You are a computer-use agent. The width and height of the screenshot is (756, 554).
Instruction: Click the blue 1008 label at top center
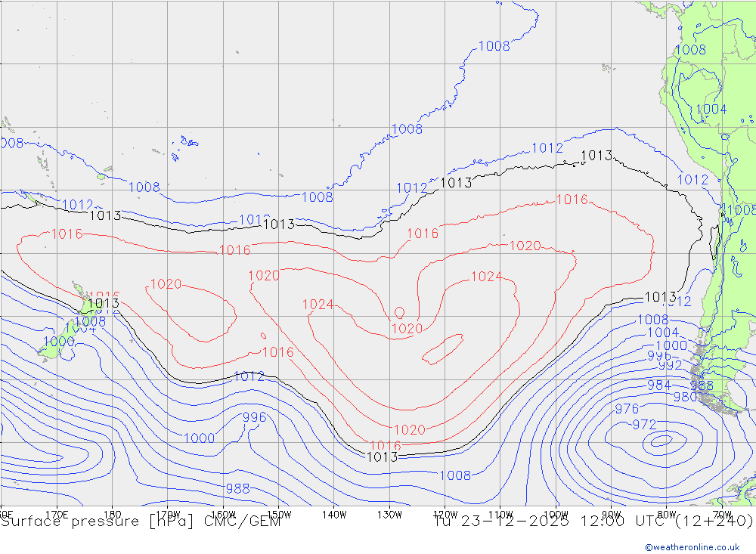(x=494, y=46)
